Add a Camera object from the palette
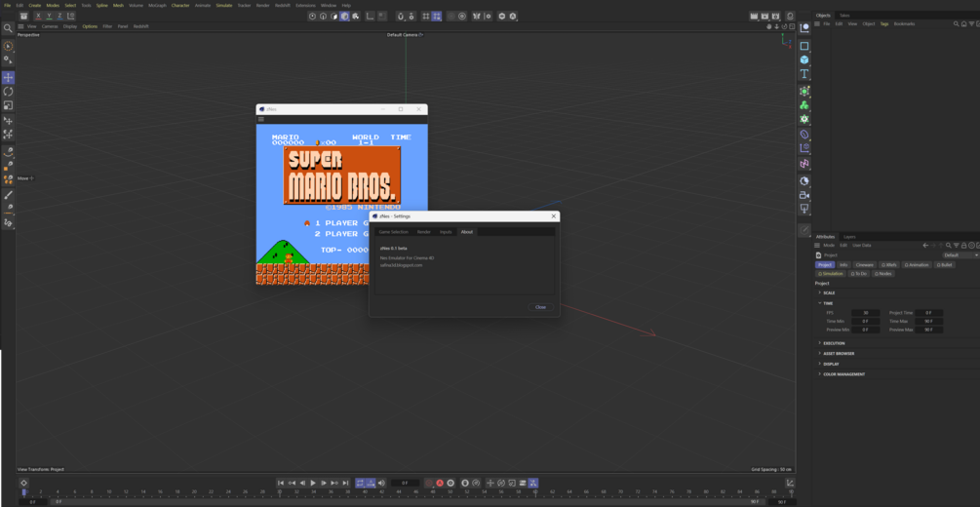980x507 pixels. coord(804,195)
